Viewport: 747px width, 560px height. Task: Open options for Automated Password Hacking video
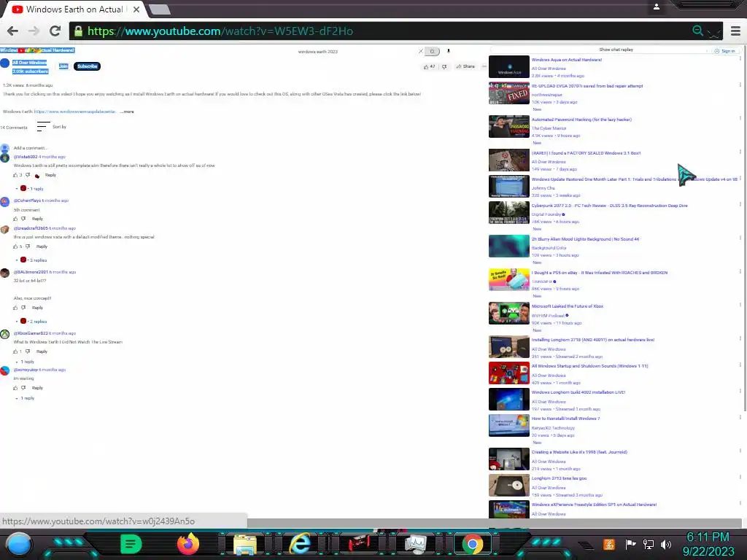(740, 118)
